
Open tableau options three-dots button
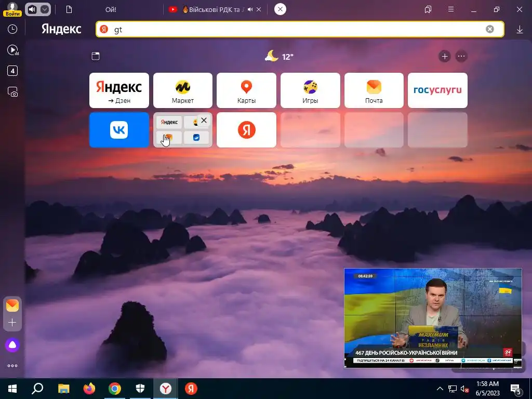tap(461, 56)
